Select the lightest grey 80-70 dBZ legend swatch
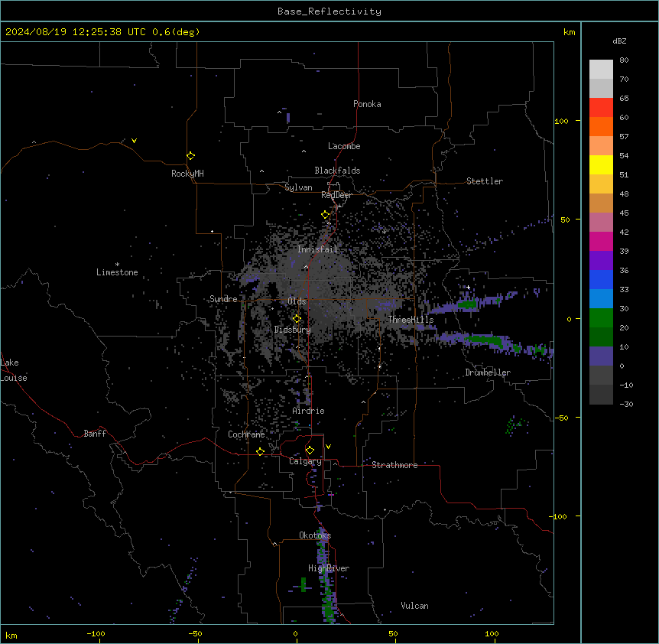This screenshot has height=644, width=659. tap(601, 70)
